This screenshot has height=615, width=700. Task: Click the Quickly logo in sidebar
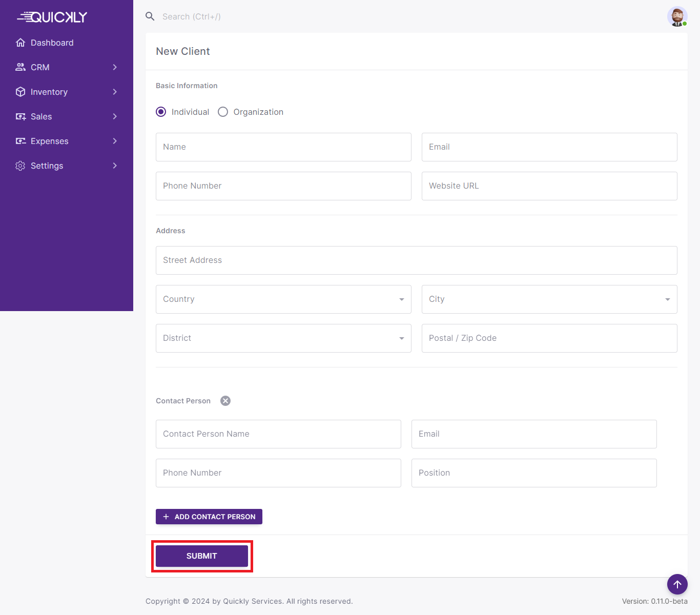(52, 17)
